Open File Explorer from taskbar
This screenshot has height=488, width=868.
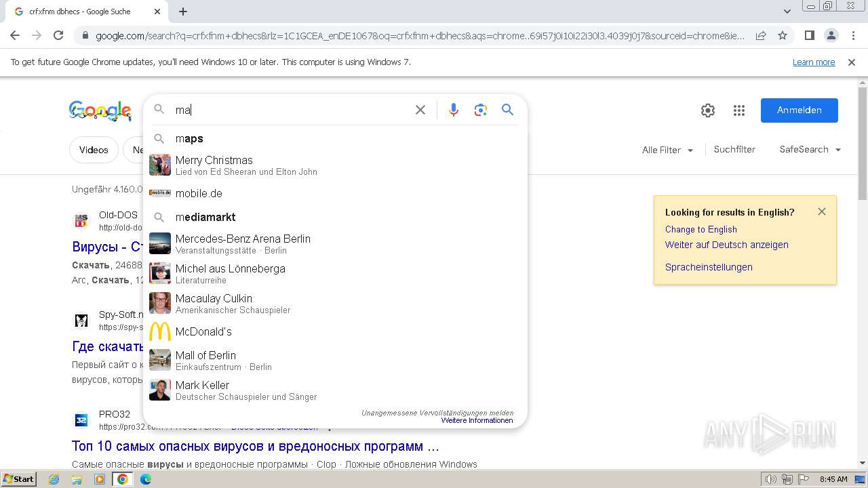tap(77, 479)
